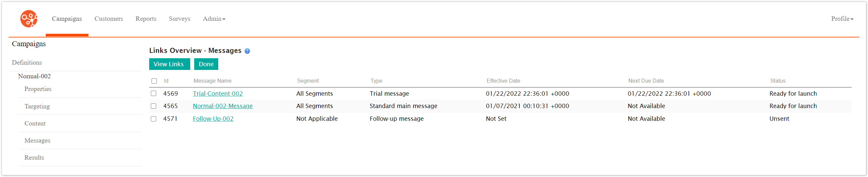Click the Done button
The height and width of the screenshot is (177, 868).
[206, 64]
